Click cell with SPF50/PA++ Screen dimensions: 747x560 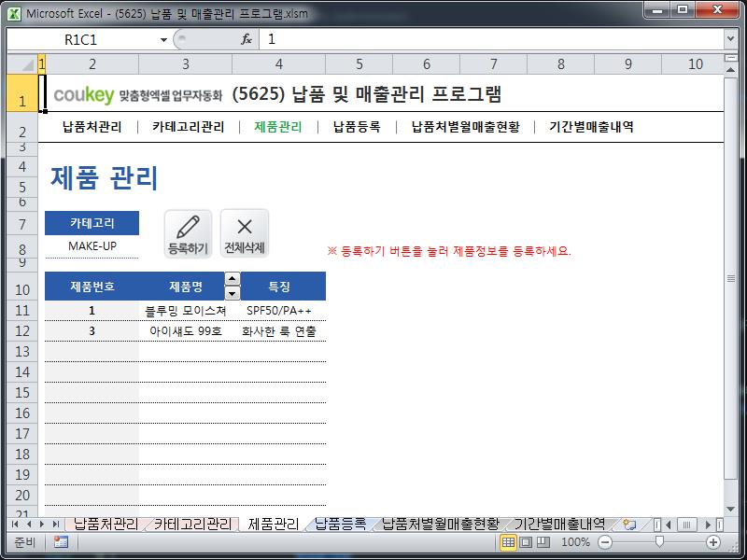point(278,311)
